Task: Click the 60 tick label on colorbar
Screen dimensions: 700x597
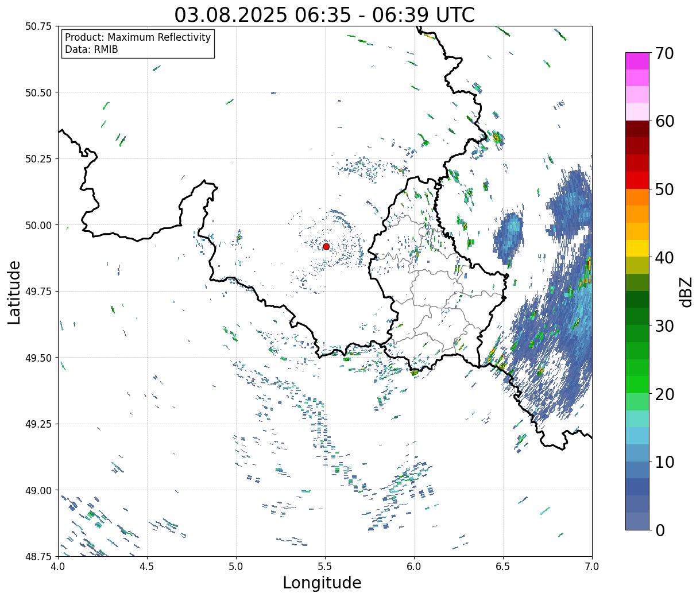Action: tap(664, 121)
